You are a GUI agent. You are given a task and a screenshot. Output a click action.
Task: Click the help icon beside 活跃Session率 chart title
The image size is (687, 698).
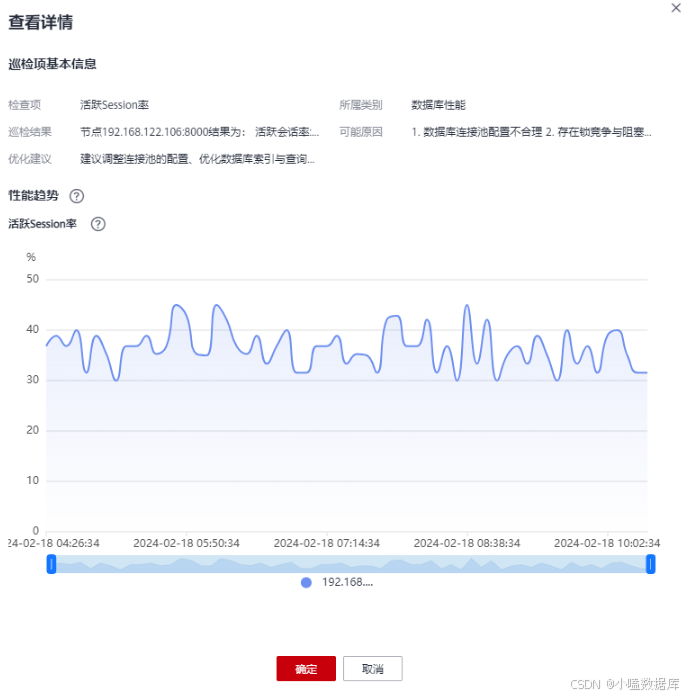pyautogui.click(x=98, y=224)
